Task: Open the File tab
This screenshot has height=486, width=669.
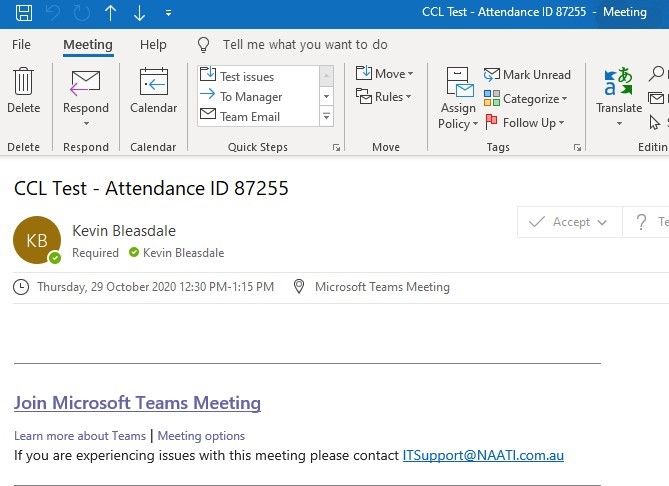Action: [x=21, y=44]
